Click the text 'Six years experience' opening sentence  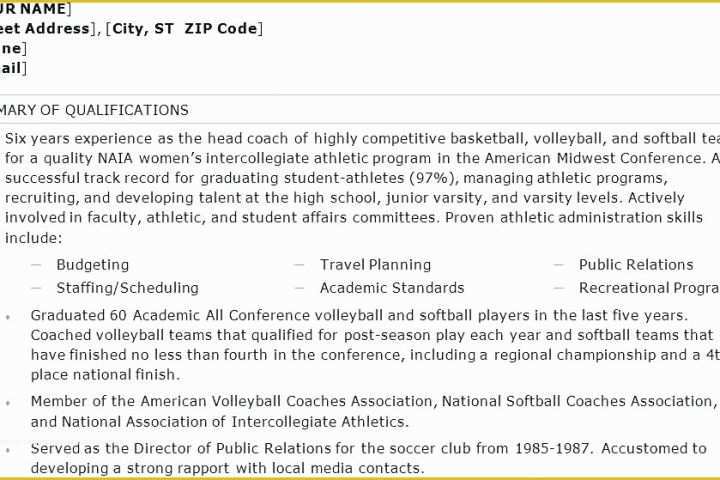point(79,139)
